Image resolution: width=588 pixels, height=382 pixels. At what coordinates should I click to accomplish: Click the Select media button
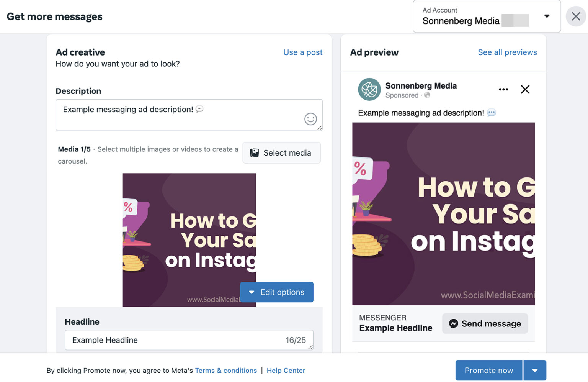click(281, 152)
